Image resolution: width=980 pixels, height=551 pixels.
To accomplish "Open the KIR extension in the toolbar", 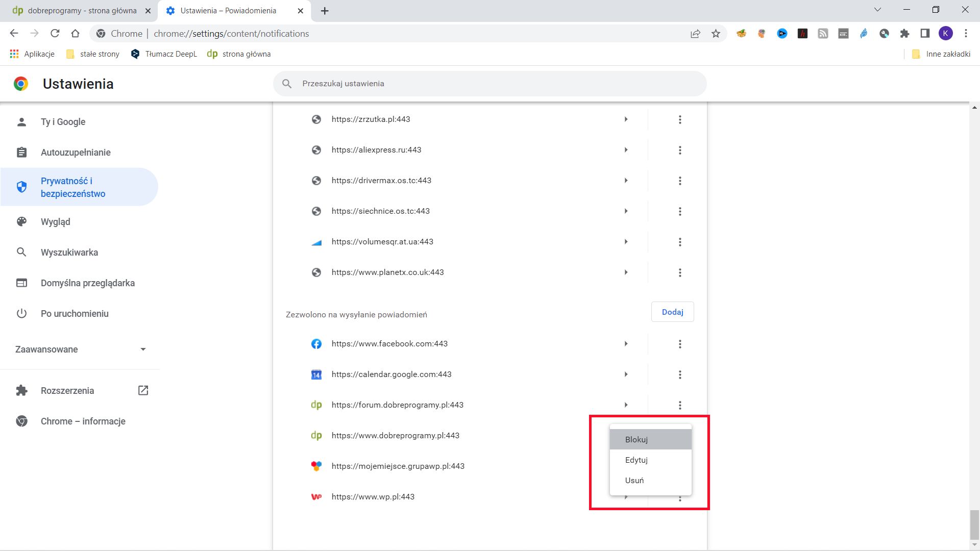I will 843,33.
